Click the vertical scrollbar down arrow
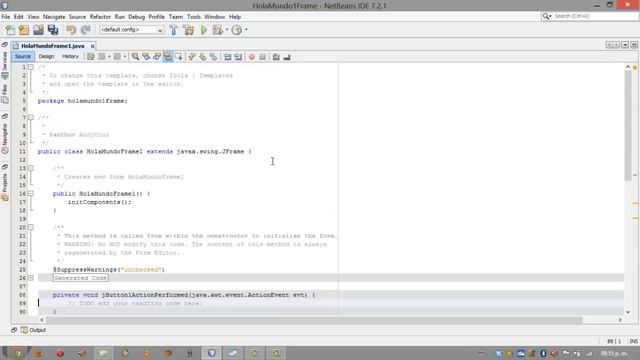 (x=628, y=312)
